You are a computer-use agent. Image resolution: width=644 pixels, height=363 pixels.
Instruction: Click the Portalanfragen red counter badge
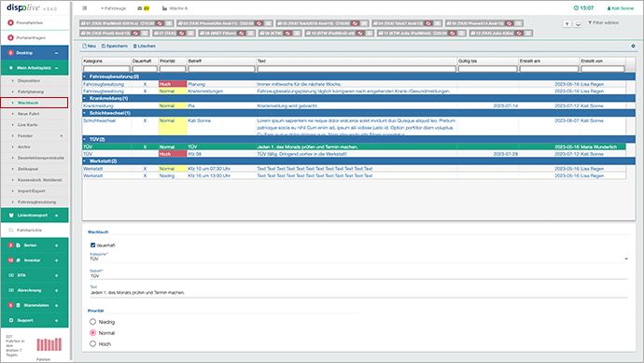click(10, 37)
